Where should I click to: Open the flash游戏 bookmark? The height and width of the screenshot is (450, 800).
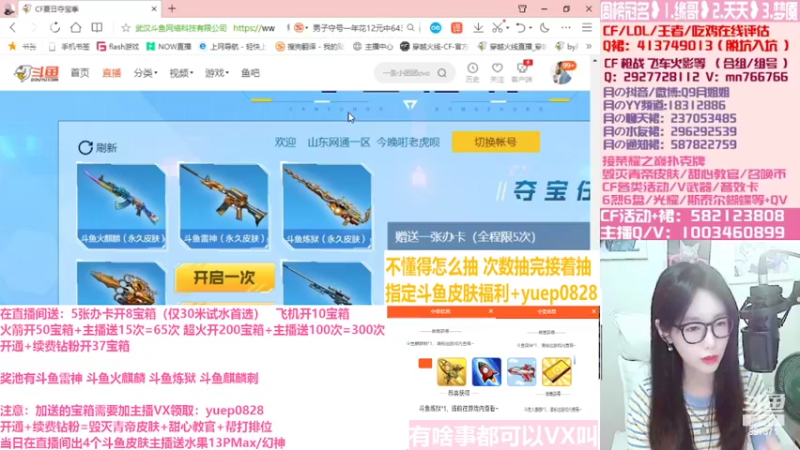coord(118,46)
